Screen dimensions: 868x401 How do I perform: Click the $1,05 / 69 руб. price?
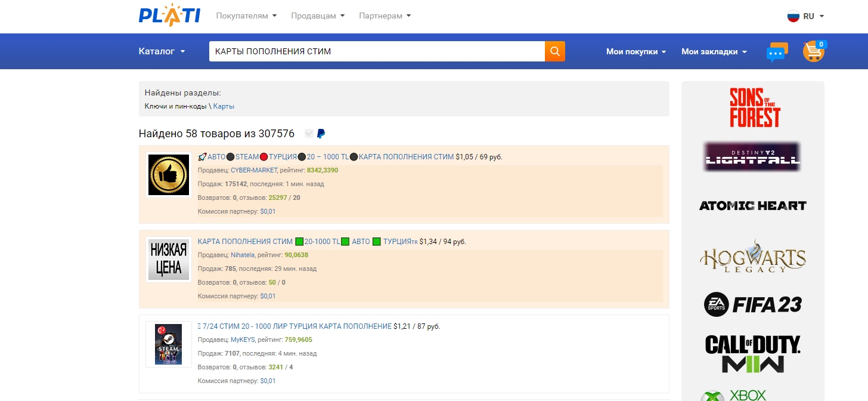(x=479, y=157)
